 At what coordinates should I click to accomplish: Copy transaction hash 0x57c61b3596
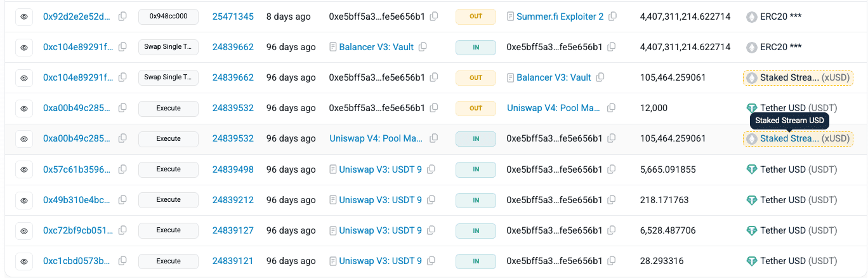click(122, 169)
